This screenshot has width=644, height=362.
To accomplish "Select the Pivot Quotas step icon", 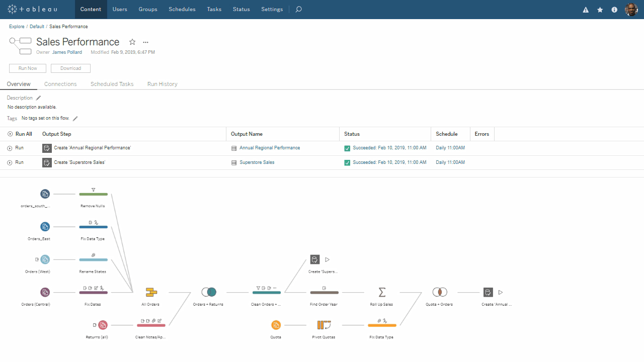I will [x=324, y=325].
